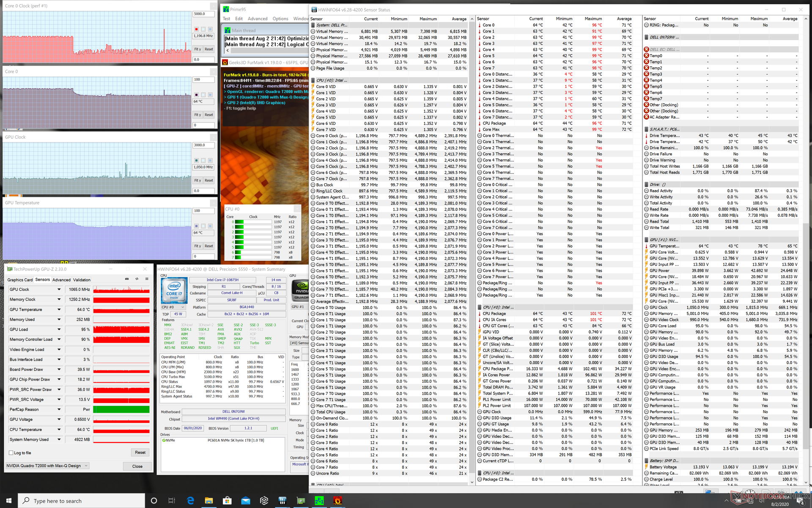Open GPU-Z hamburger menu icon
The image size is (812, 508).
click(x=147, y=279)
